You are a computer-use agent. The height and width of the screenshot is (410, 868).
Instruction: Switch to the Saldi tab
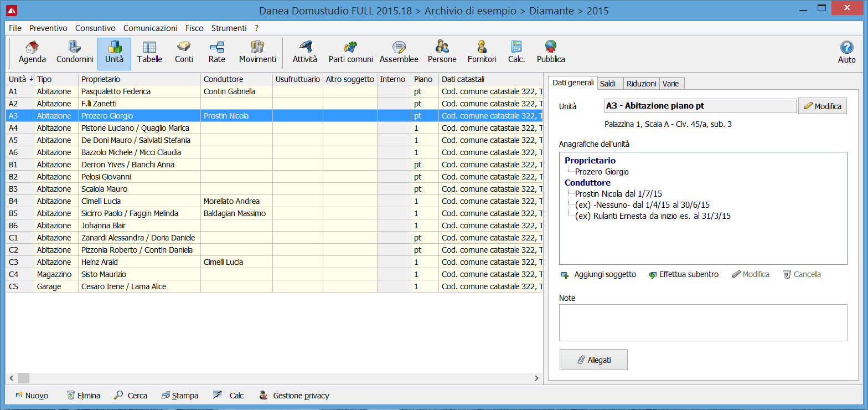pyautogui.click(x=610, y=84)
